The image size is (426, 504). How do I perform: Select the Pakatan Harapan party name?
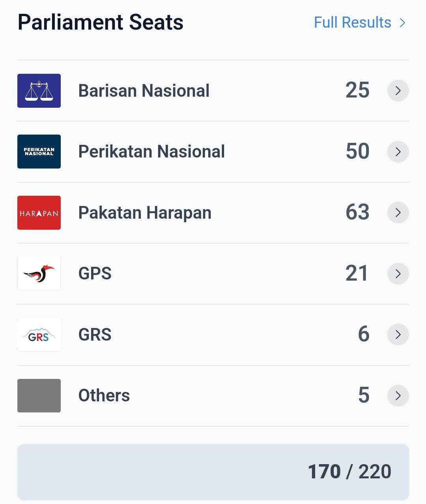pyautogui.click(x=145, y=213)
